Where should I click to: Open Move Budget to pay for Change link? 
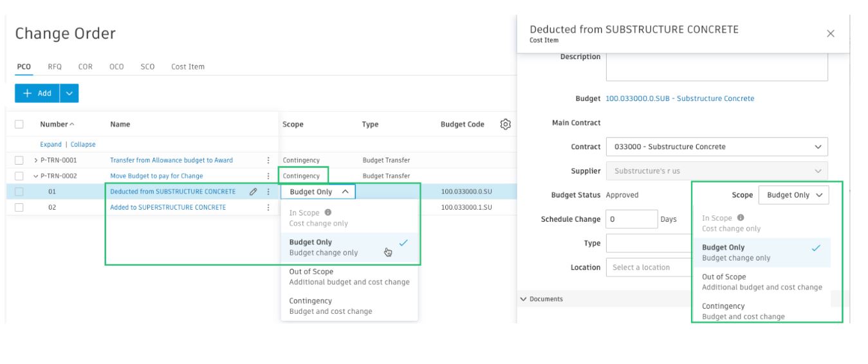156,176
